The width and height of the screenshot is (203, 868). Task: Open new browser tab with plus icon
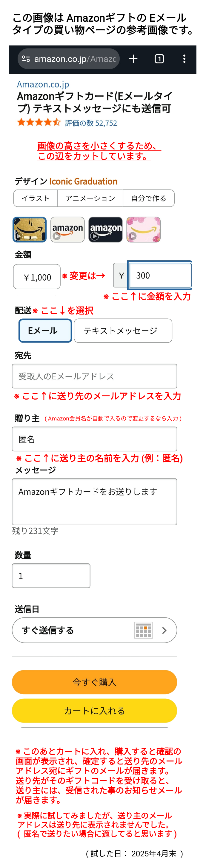133,59
